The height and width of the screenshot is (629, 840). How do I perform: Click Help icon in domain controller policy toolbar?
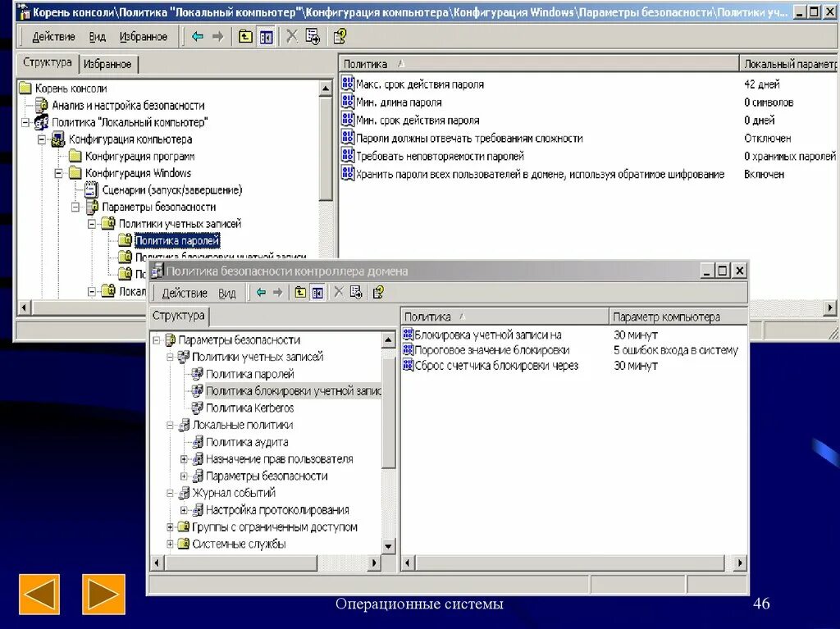(x=378, y=293)
